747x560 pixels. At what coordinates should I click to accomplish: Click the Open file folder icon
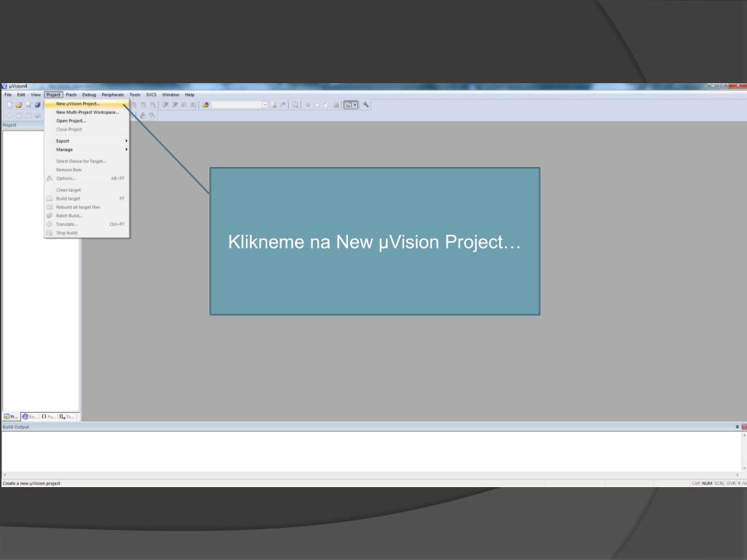18,105
